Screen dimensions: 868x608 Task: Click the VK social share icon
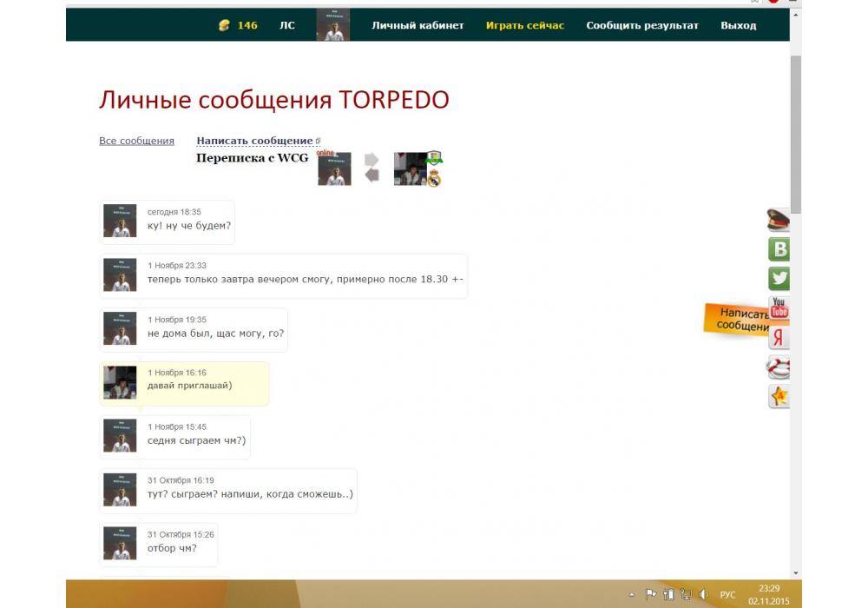click(779, 249)
